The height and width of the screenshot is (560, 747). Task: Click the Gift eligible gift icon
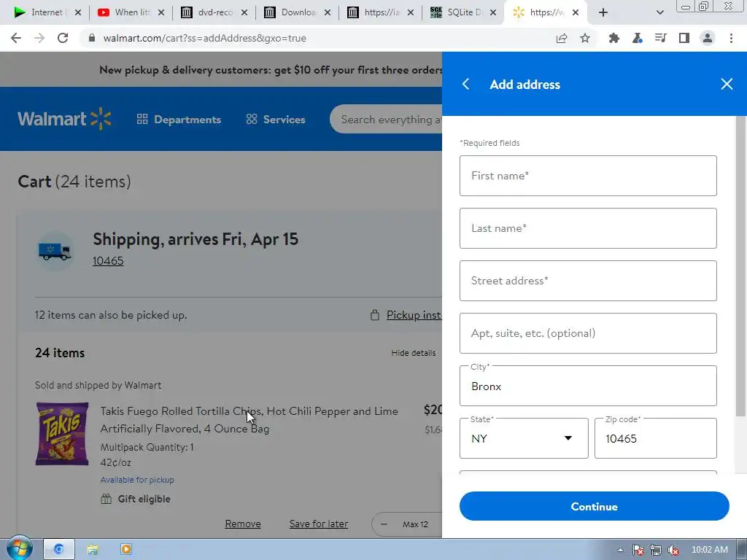coord(106,499)
